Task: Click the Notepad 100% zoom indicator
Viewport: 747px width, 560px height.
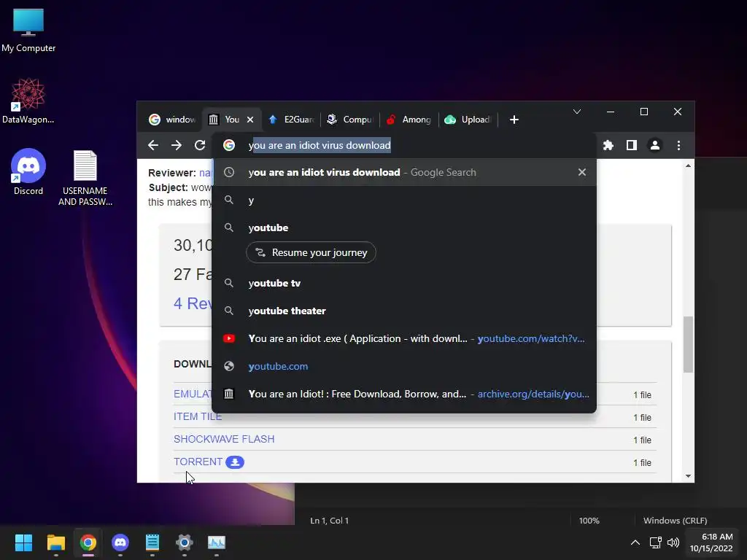Action: 589,521
